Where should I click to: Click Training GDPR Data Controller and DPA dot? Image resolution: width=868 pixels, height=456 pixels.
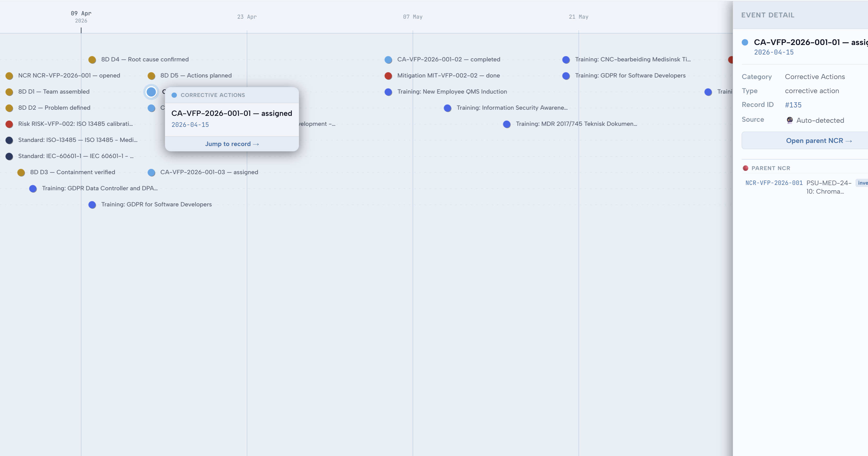point(33,188)
